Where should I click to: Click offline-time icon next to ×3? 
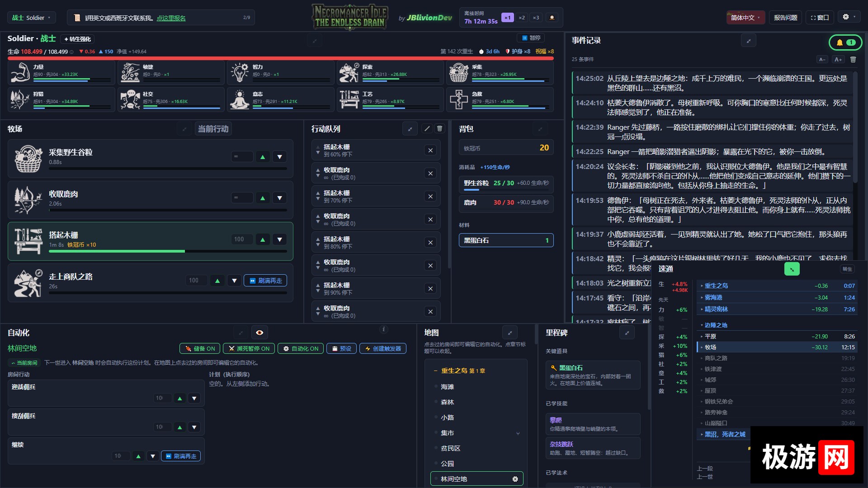coord(552,18)
